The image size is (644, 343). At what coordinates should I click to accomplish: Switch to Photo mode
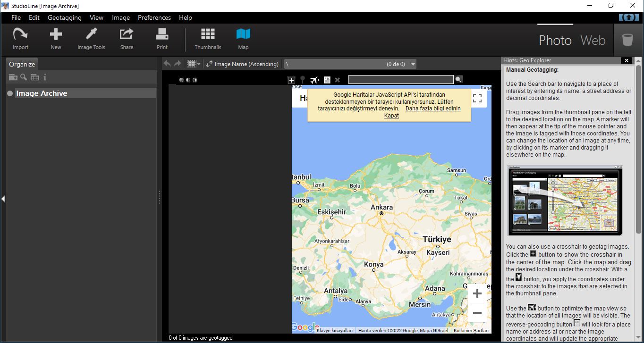[x=555, y=40]
